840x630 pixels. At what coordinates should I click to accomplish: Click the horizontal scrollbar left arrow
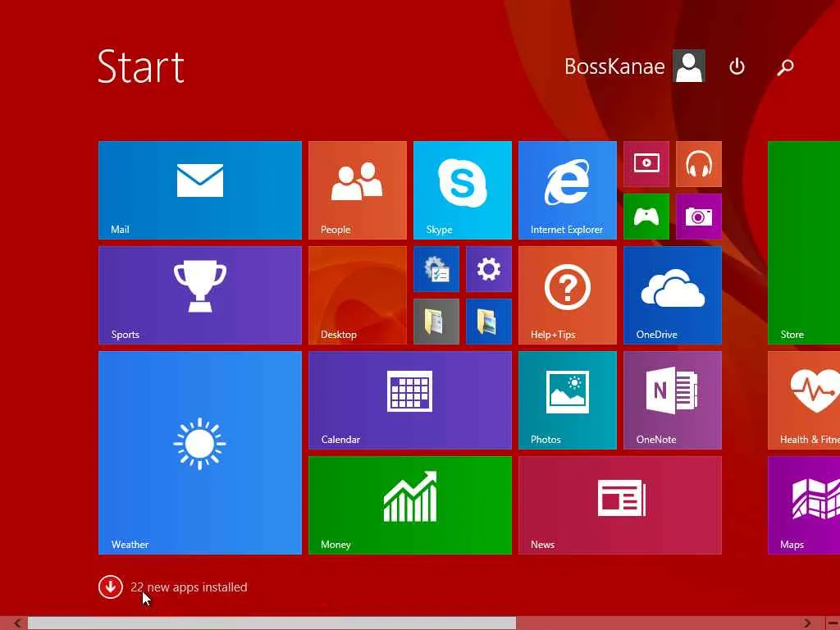tap(17, 623)
